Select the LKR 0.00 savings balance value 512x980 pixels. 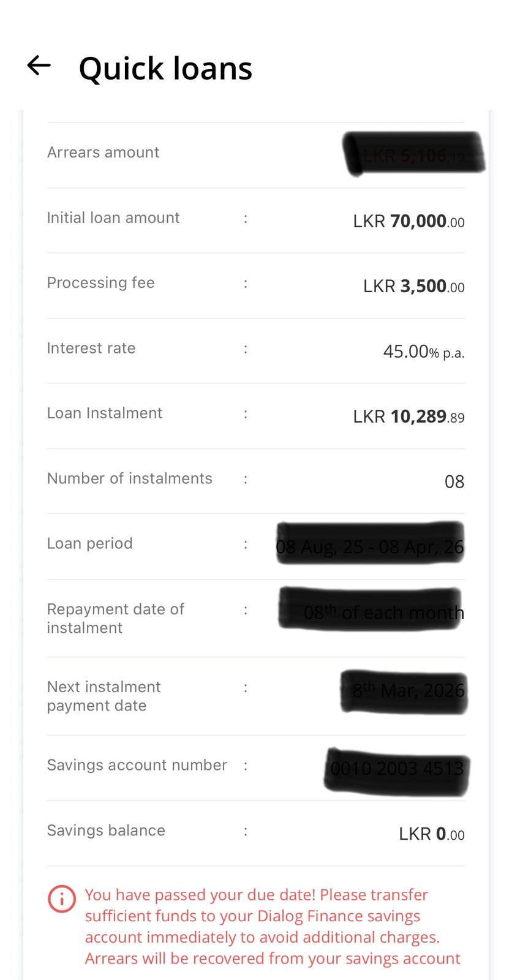(x=431, y=834)
